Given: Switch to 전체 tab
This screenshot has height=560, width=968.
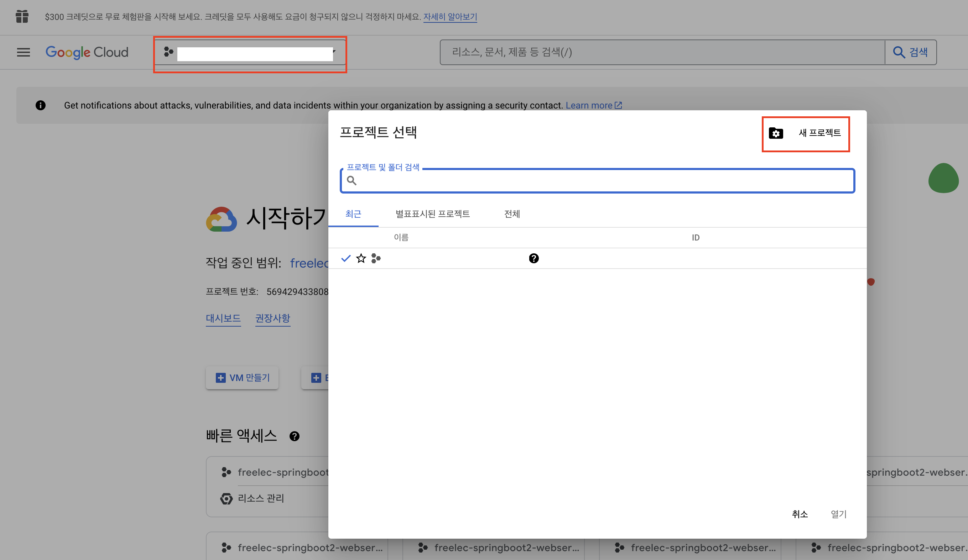Looking at the screenshot, I should [512, 214].
